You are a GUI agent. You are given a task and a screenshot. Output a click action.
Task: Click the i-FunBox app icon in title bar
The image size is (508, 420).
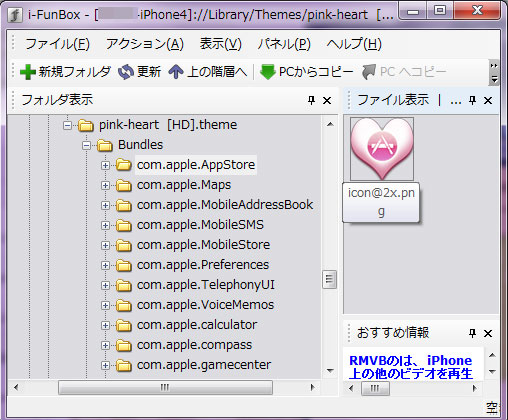[15, 15]
